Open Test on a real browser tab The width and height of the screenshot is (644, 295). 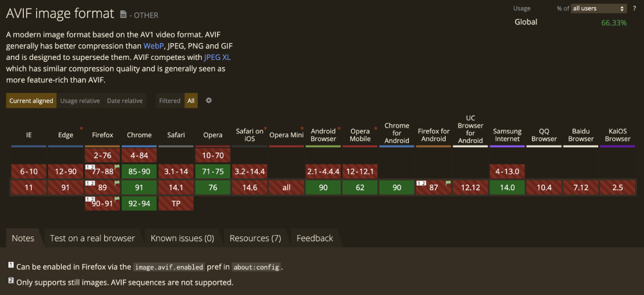pyautogui.click(x=92, y=238)
